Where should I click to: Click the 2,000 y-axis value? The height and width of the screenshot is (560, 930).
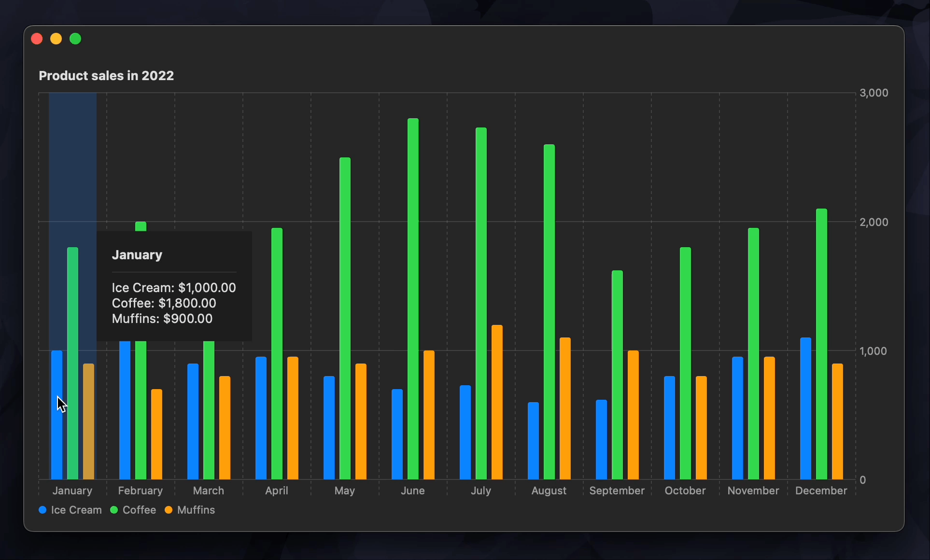pyautogui.click(x=874, y=222)
